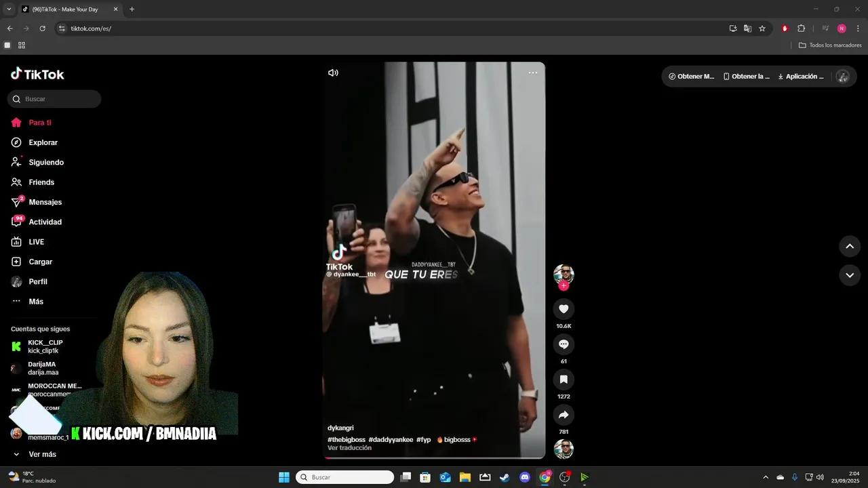This screenshot has height=488, width=868.
Task: Open the translate page icon
Action: [x=747, y=28]
